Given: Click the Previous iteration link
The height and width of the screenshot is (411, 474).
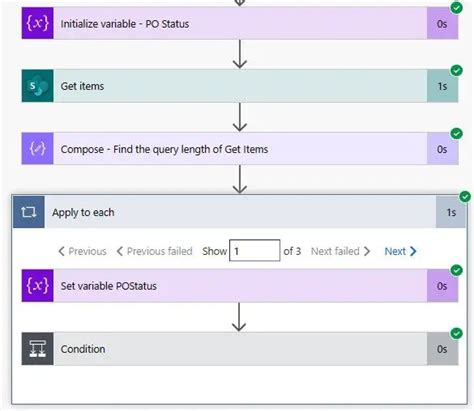Looking at the screenshot, I should pyautogui.click(x=82, y=251).
